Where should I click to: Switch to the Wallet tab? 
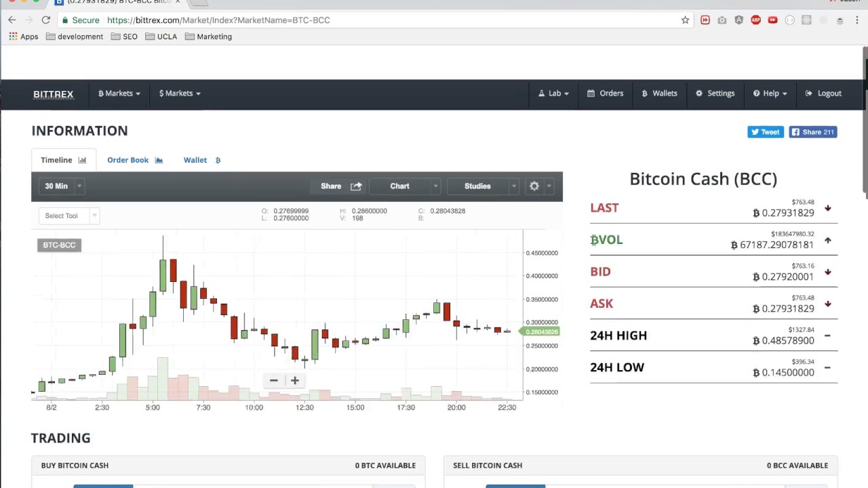[x=202, y=161]
